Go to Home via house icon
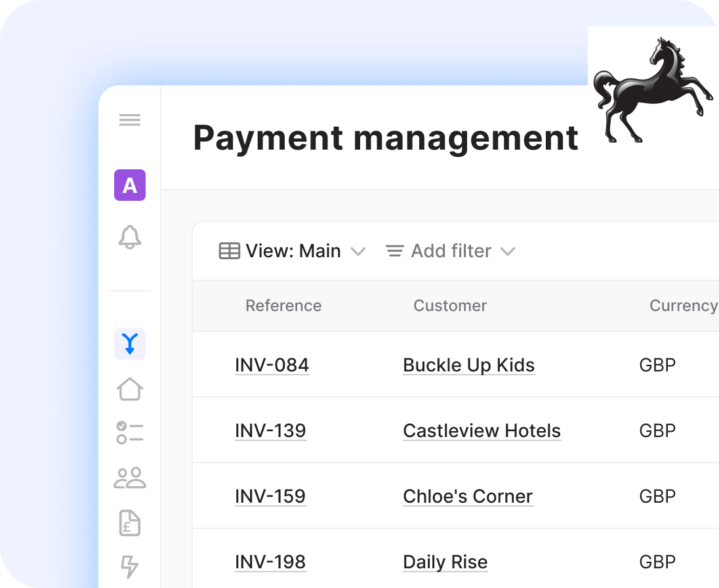The image size is (719, 588). pos(130,388)
